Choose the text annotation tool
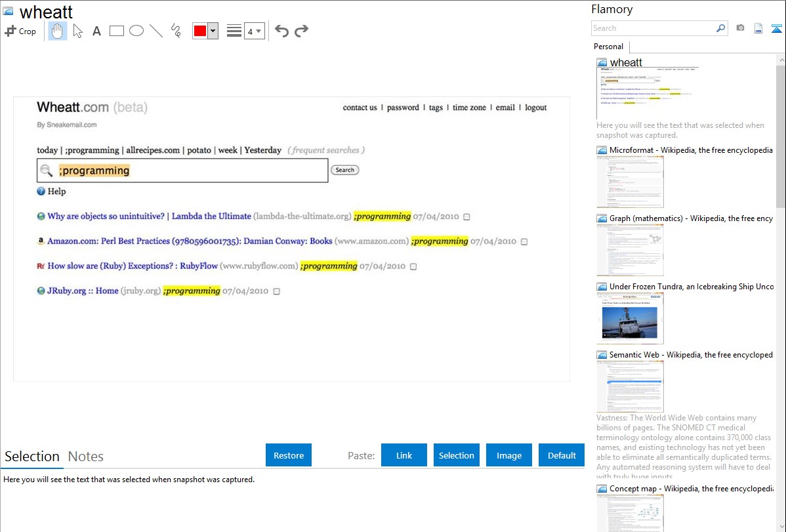Screen dimensions: 786x532 click(x=96, y=31)
